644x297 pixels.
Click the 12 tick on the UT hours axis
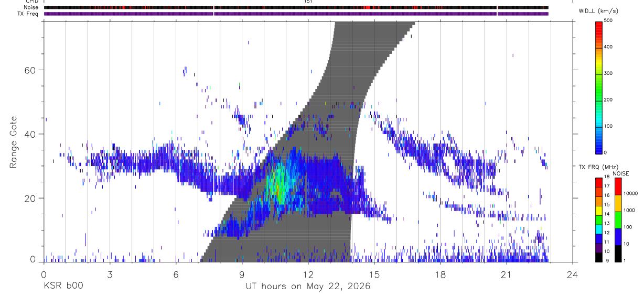click(x=308, y=274)
